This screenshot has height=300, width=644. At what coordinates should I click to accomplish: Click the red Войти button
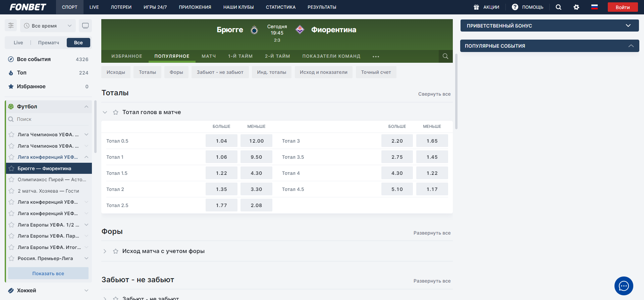(x=622, y=7)
